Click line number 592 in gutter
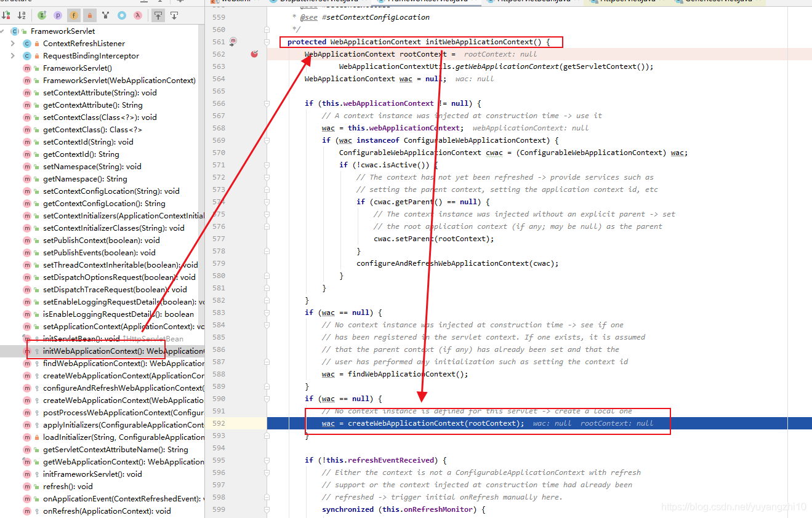Image resolution: width=812 pixels, height=518 pixels. click(219, 423)
